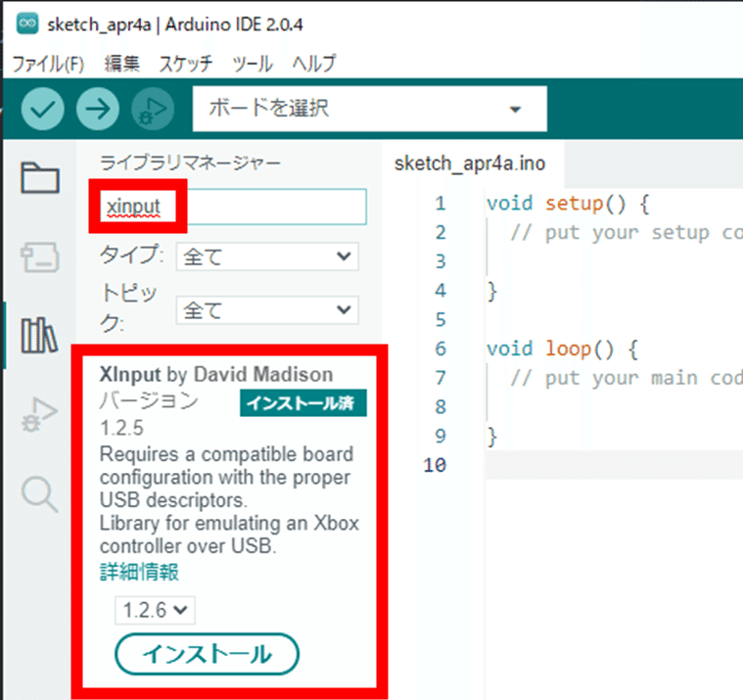Click line number 10 in the gutter

tap(435, 465)
